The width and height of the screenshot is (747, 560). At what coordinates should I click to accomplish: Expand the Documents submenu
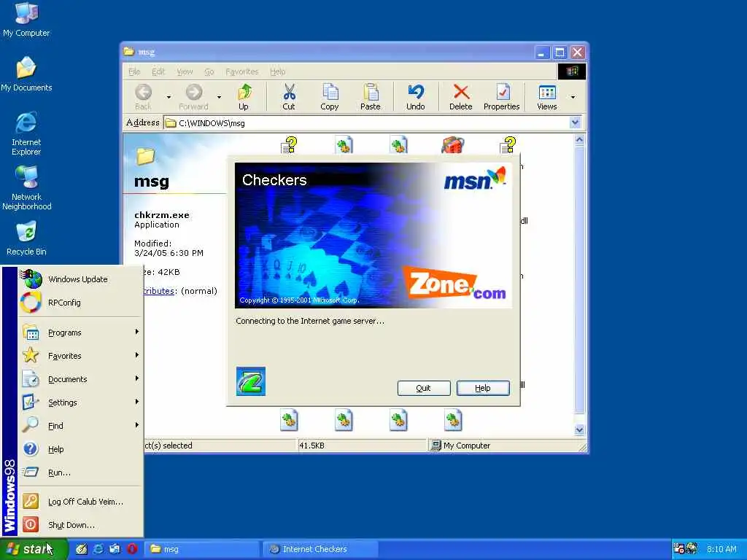coord(81,379)
